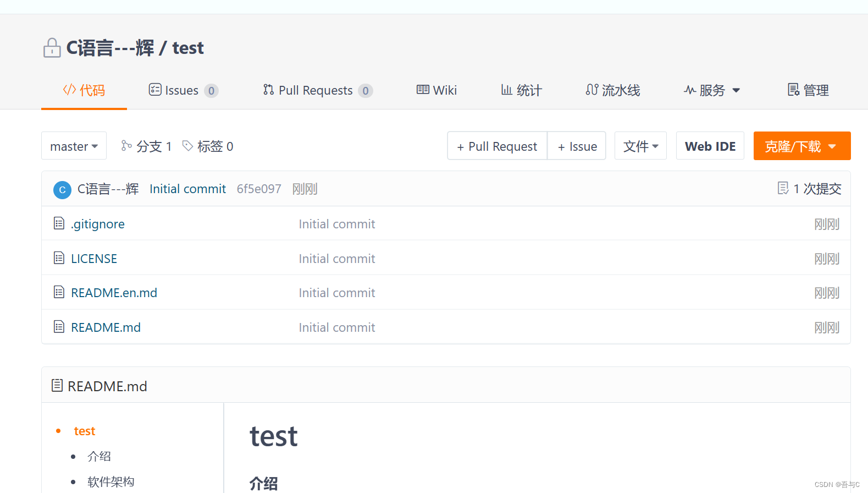Click the 统计 bar chart icon
Viewport: 868px width, 493px height.
pyautogui.click(x=506, y=89)
